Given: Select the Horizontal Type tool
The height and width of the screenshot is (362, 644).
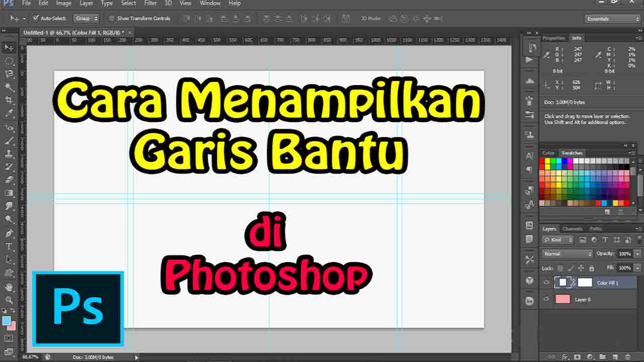Looking at the screenshot, I should pyautogui.click(x=9, y=246).
